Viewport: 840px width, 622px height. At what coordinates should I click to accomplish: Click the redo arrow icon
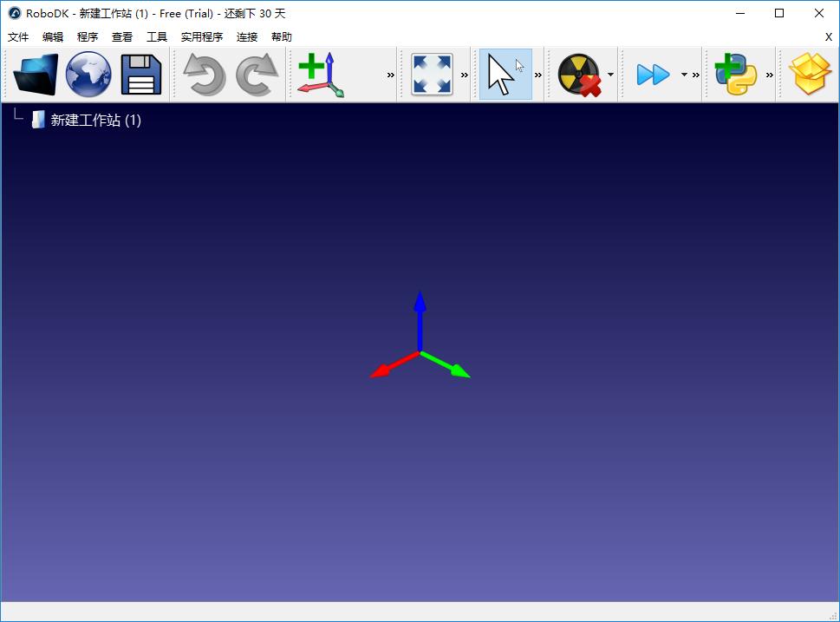point(257,75)
